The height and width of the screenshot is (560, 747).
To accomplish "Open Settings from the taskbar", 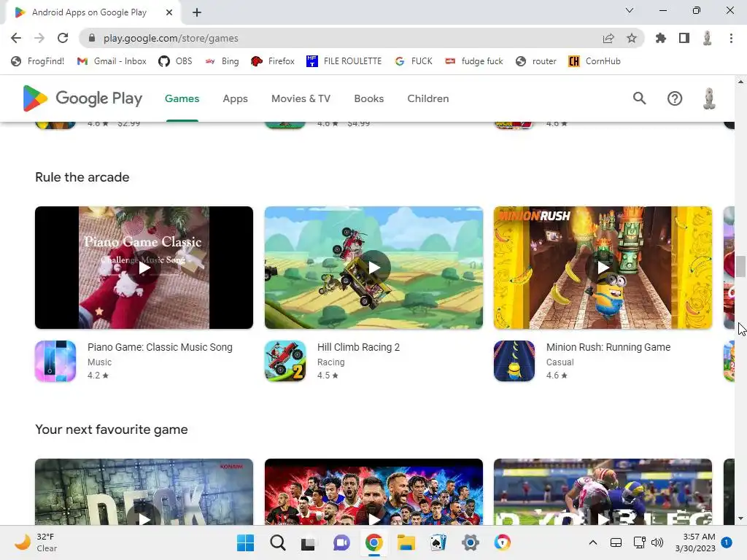I will click(x=471, y=542).
